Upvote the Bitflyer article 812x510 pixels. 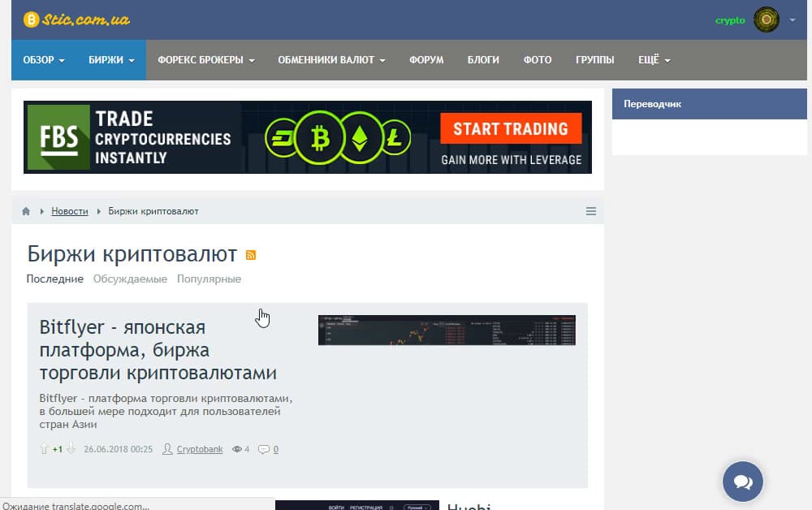point(44,449)
